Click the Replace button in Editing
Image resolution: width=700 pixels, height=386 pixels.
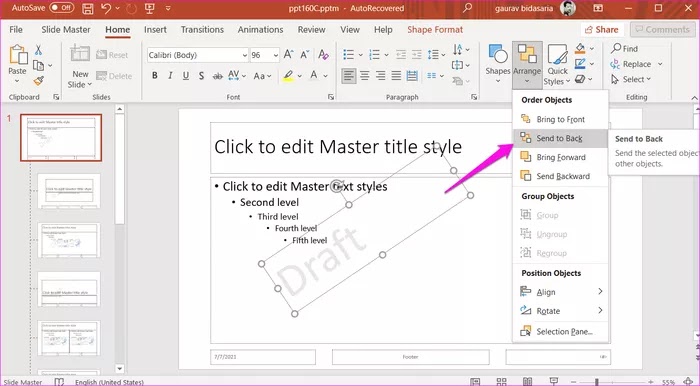pyautogui.click(x=636, y=64)
